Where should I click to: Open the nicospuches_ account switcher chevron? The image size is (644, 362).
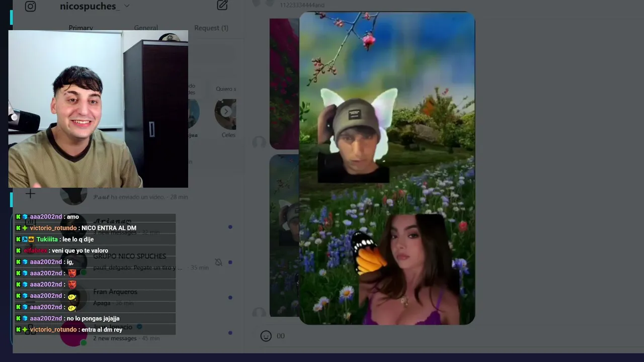pos(127,6)
